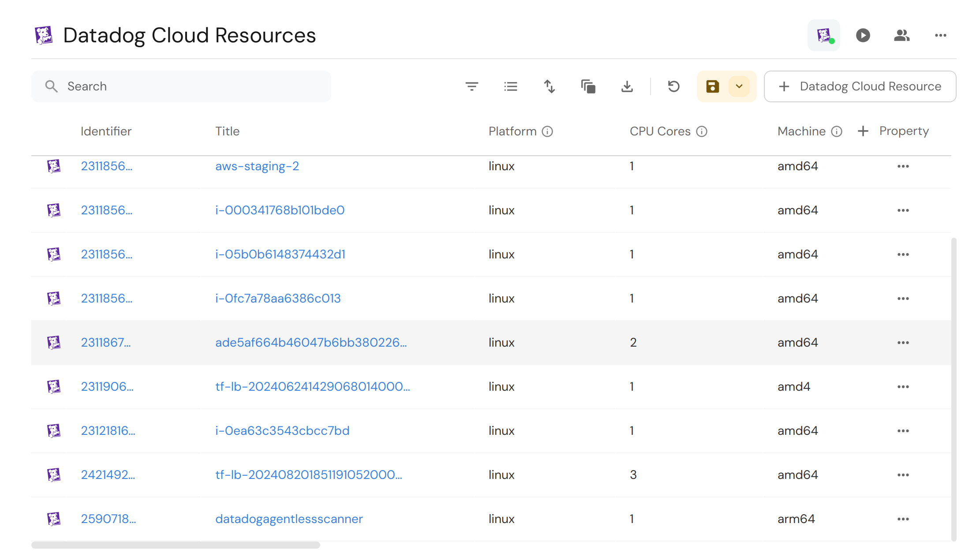Save the current table view
Viewport: 980px width, 553px height.
coord(712,86)
